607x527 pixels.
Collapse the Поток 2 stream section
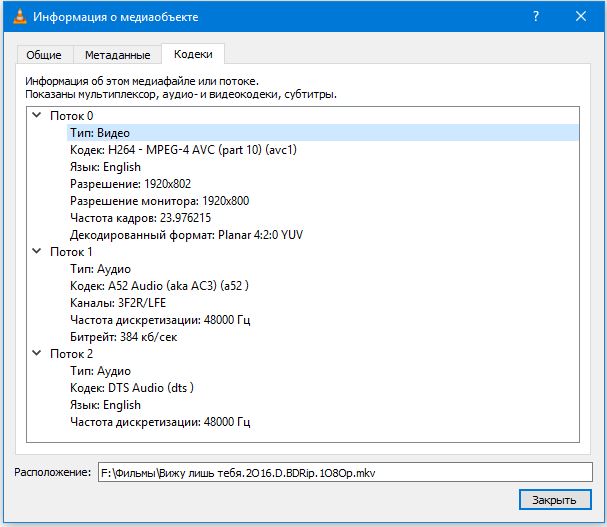point(37,354)
